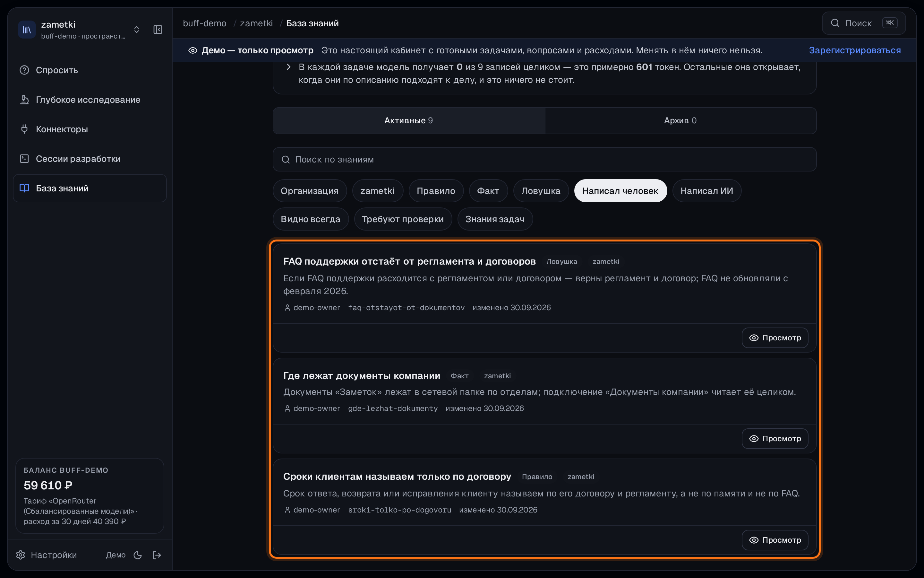Viewport: 924px width, 578px height.
Task: Open Настройки settings
Action: 46,555
